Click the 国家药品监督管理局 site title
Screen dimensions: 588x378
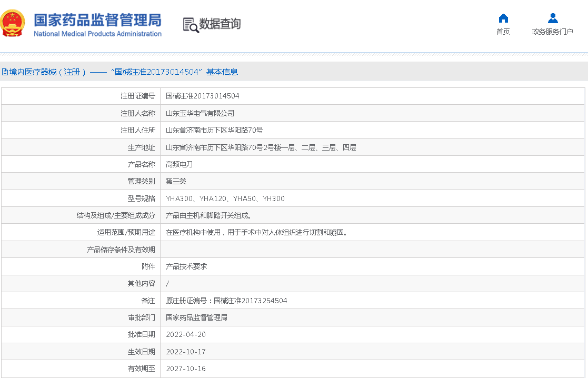coord(97,20)
